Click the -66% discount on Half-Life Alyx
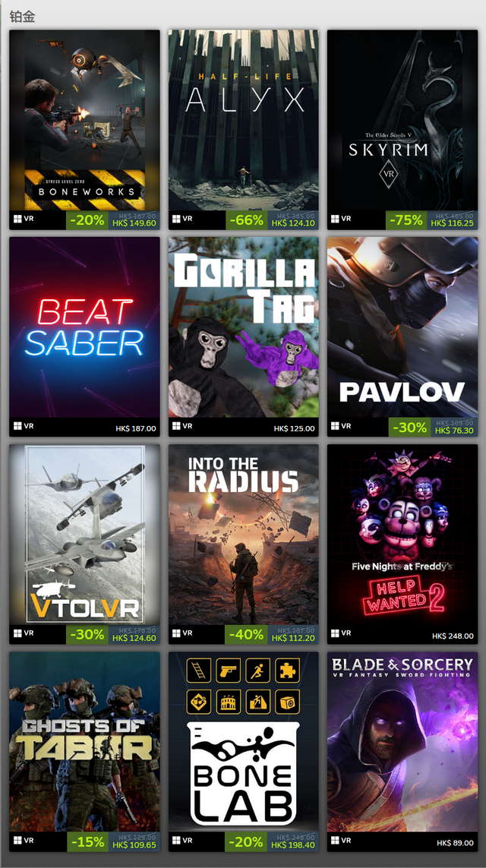This screenshot has height=868, width=486. tap(246, 220)
